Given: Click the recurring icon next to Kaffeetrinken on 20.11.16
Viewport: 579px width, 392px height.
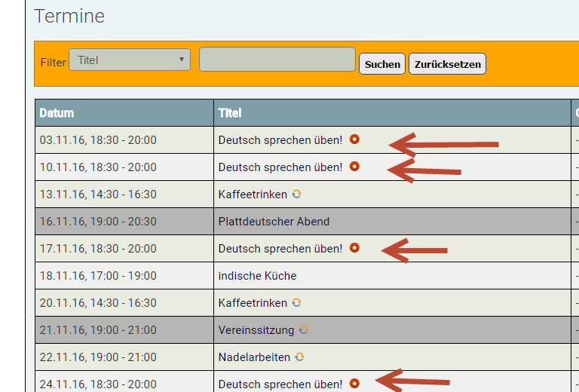Looking at the screenshot, I should click(x=296, y=302).
